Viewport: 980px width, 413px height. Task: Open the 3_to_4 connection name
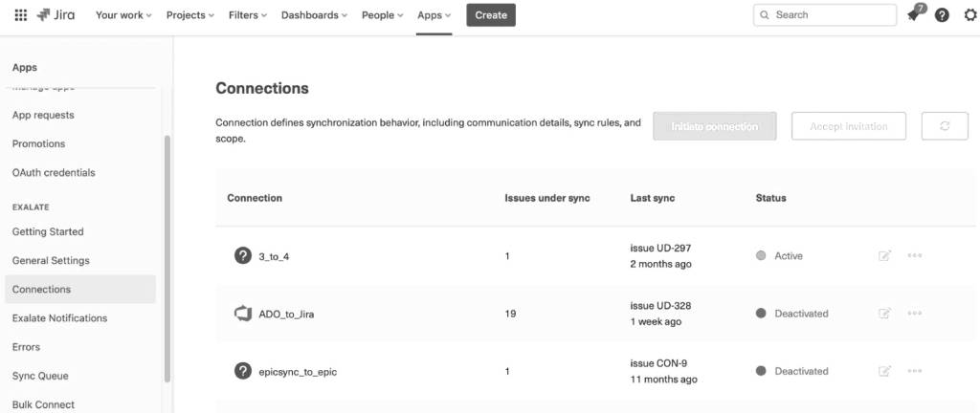click(274, 256)
